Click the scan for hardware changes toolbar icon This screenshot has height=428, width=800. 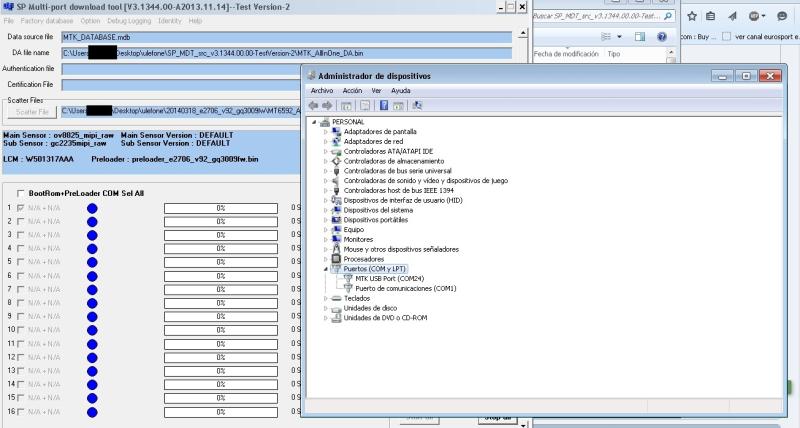click(417, 106)
